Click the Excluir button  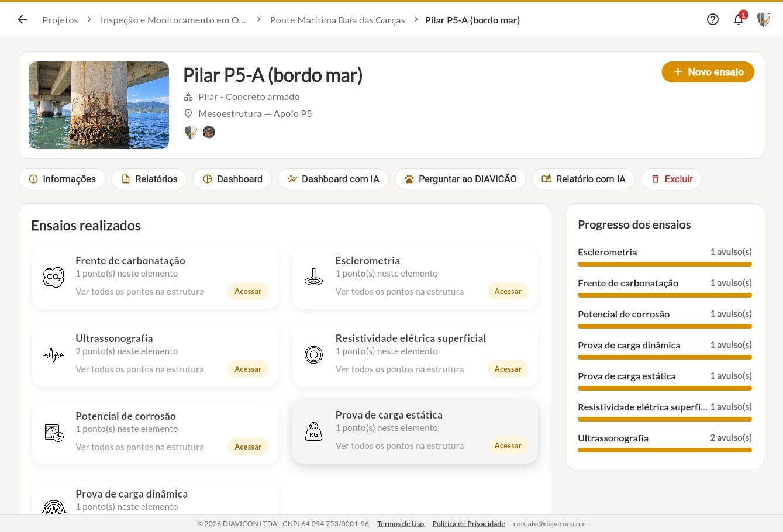pyautogui.click(x=671, y=179)
